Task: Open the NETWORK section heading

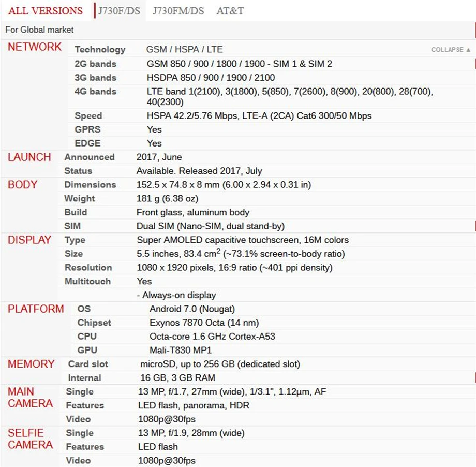Action: click(x=35, y=47)
